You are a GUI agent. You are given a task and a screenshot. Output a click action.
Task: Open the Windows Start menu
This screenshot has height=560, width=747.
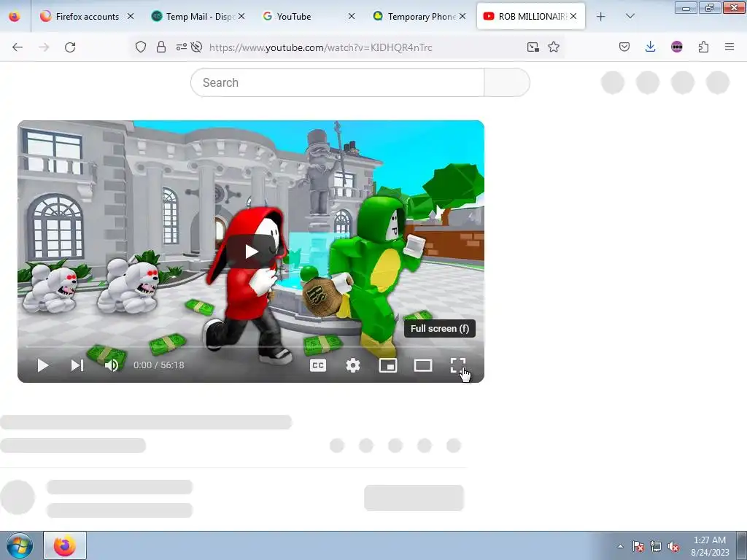[x=20, y=545]
